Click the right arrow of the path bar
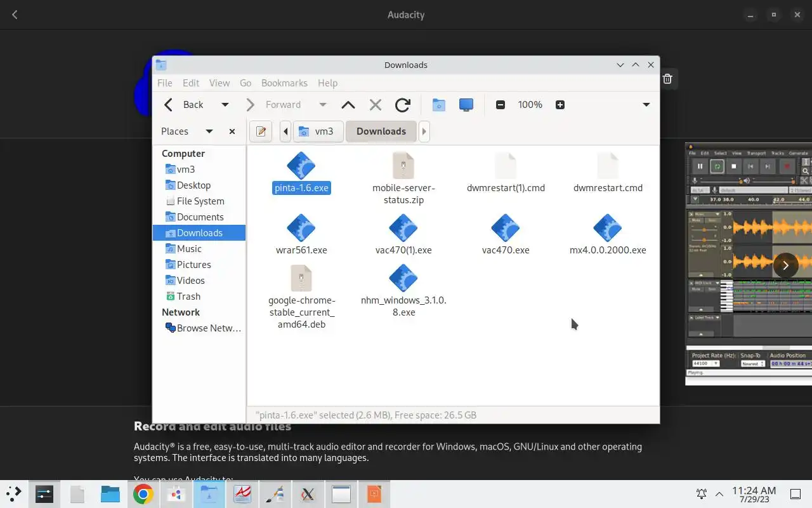This screenshot has height=508, width=812. tap(424, 131)
